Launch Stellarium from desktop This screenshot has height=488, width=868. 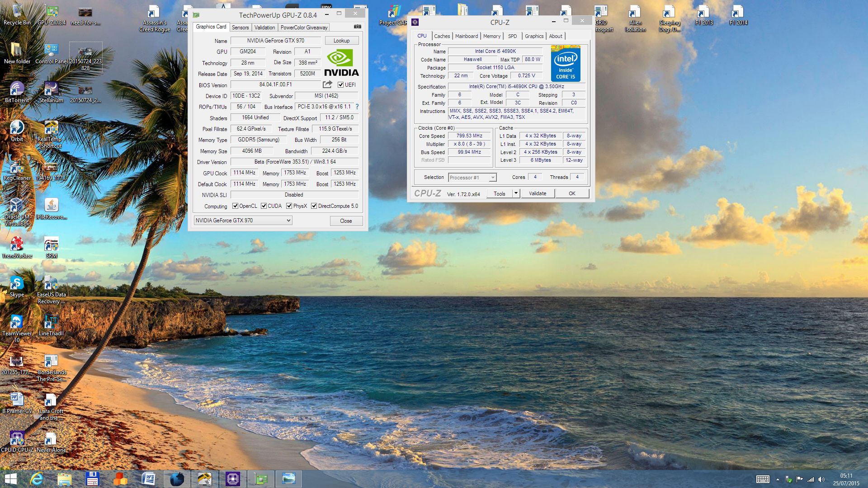point(51,92)
